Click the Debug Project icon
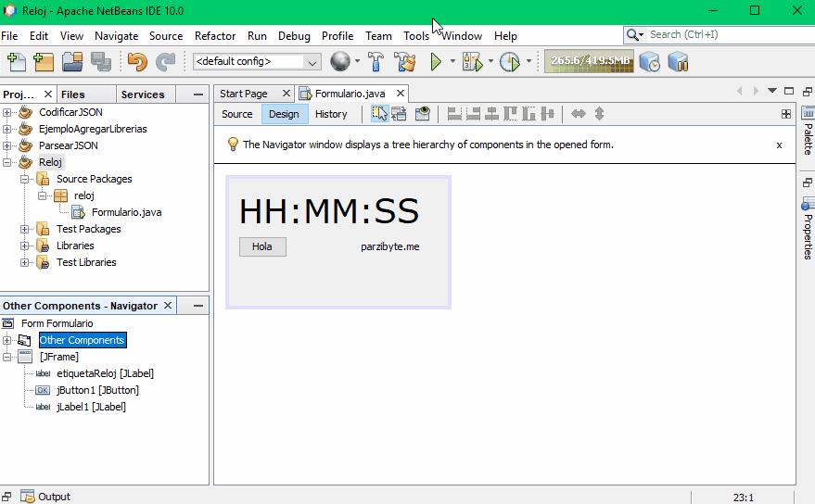 click(473, 61)
